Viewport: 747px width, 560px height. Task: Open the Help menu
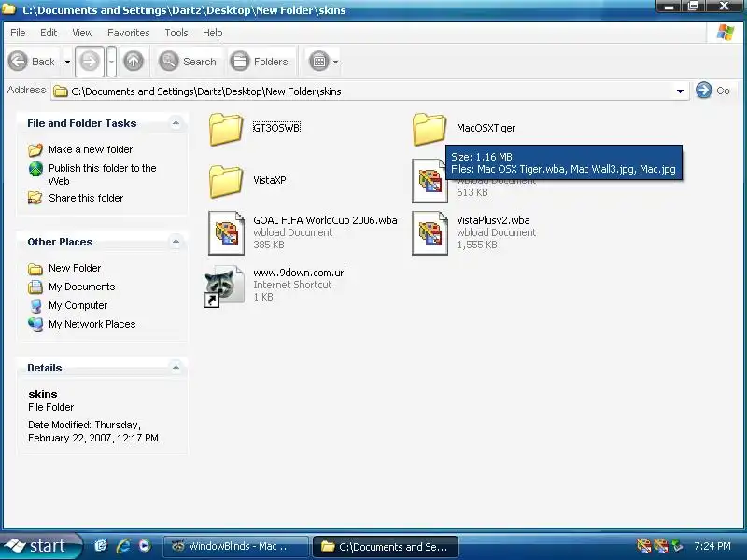click(x=213, y=33)
